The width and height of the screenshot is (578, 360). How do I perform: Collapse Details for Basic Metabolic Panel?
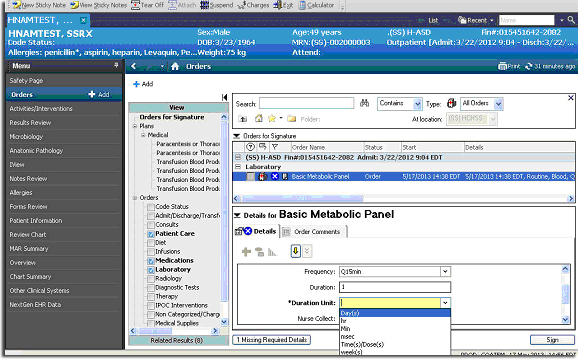pyautogui.click(x=237, y=215)
